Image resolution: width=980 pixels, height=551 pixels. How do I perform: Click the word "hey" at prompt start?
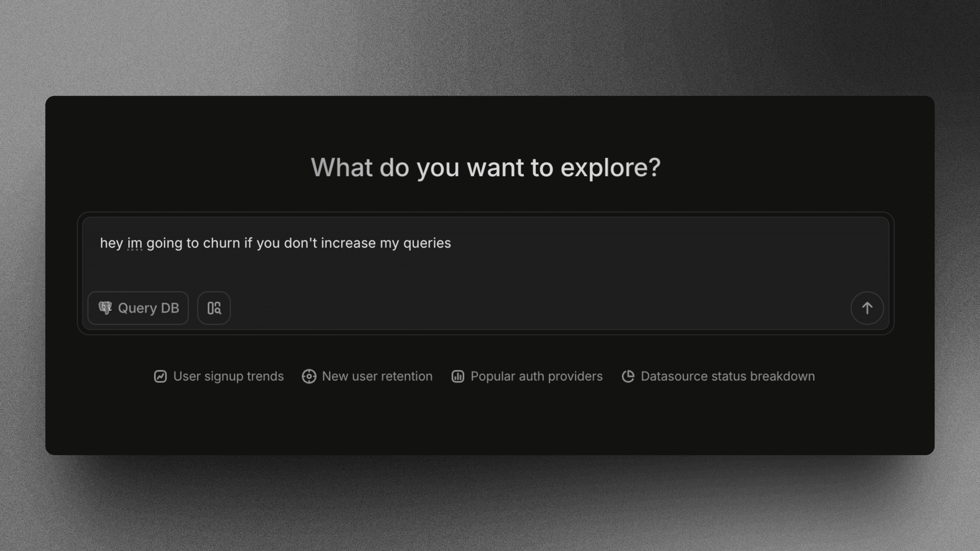[x=111, y=243]
